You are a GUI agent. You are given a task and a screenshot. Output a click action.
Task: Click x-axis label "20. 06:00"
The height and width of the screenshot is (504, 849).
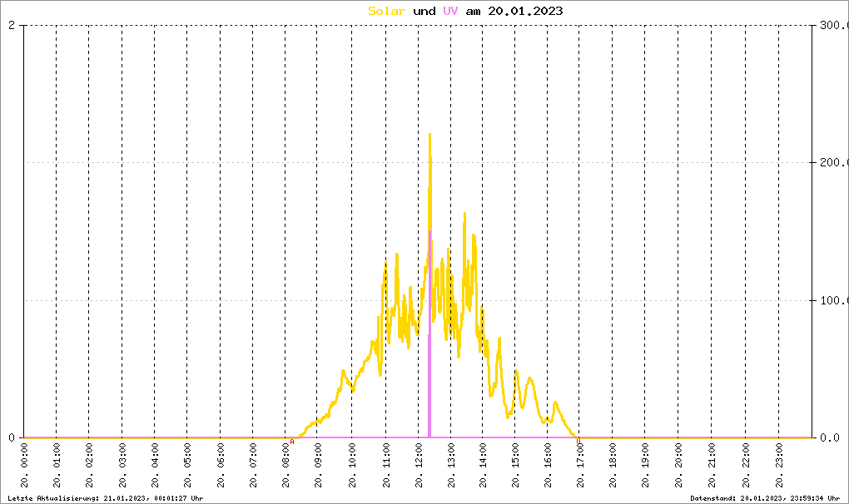point(221,466)
